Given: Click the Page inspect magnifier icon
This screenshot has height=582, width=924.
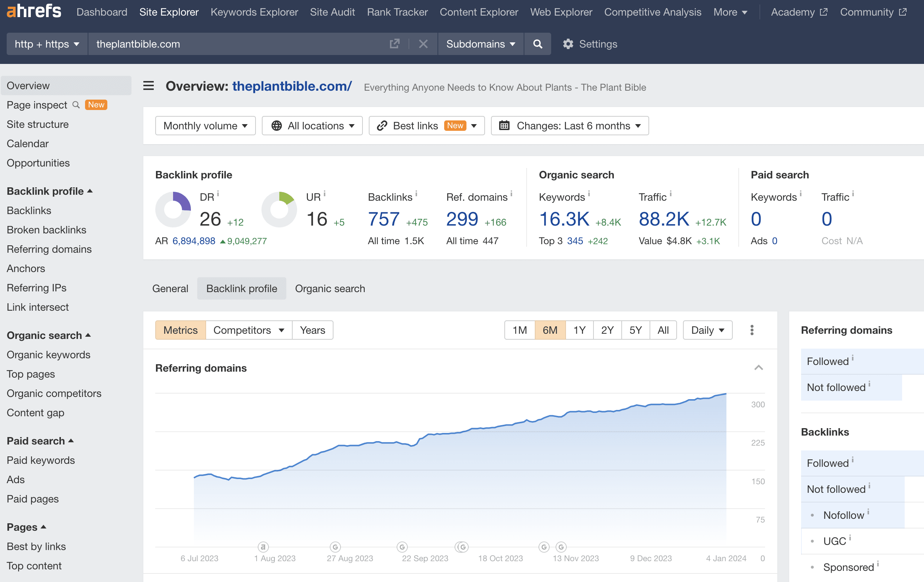Looking at the screenshot, I should (x=76, y=105).
